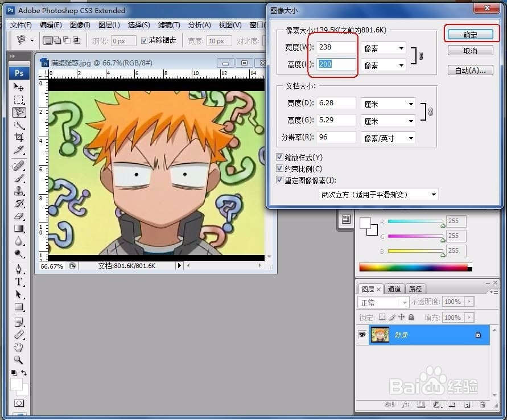Click the New Selection mode icon
Screen dimensions: 507x420
(x=48, y=40)
